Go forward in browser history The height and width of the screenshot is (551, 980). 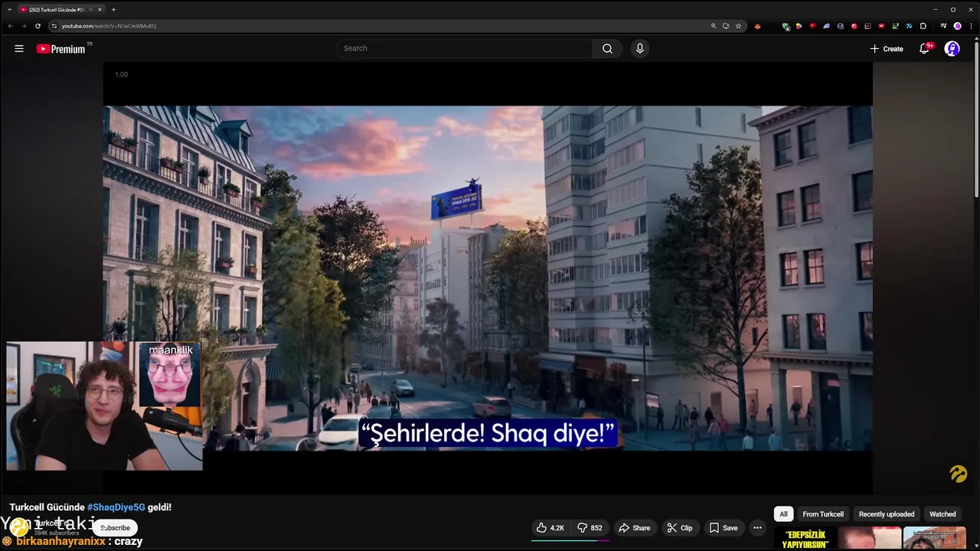click(x=24, y=26)
